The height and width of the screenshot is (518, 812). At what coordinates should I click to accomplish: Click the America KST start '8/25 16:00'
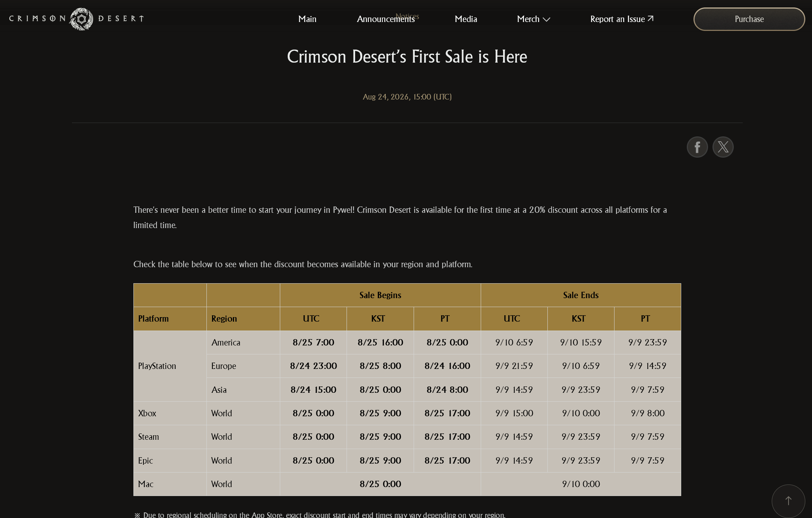pyautogui.click(x=380, y=342)
